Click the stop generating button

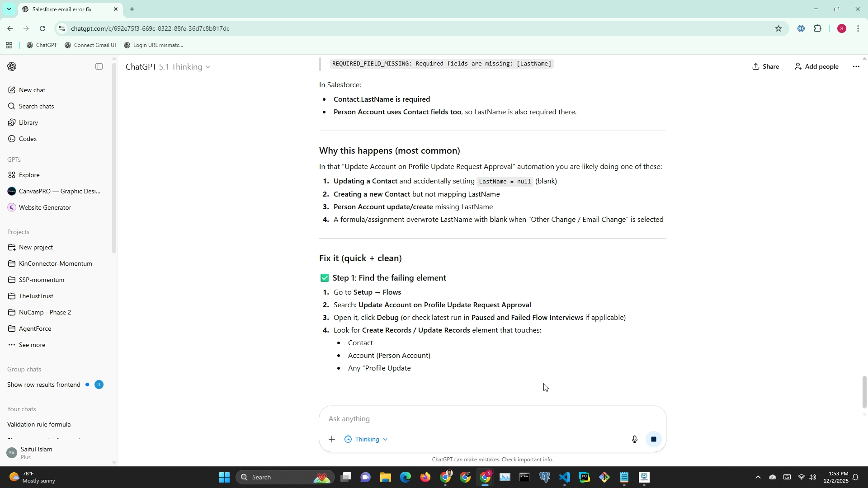tap(653, 439)
